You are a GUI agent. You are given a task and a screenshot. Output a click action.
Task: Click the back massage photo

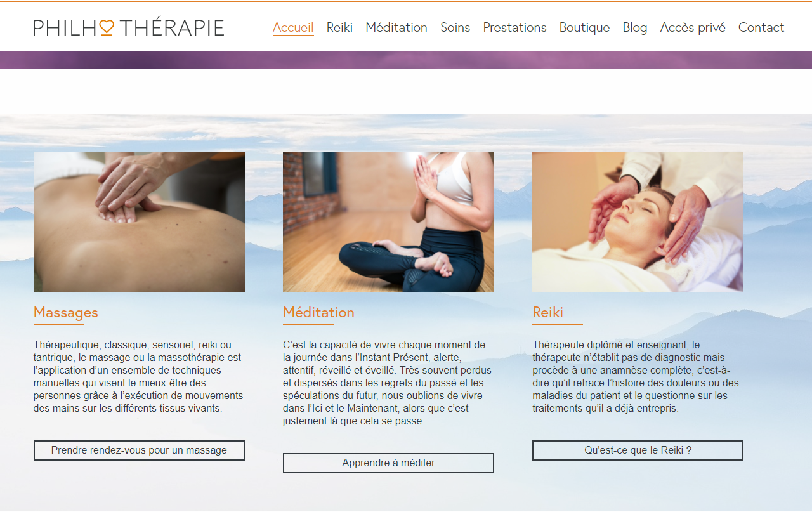pos(139,222)
